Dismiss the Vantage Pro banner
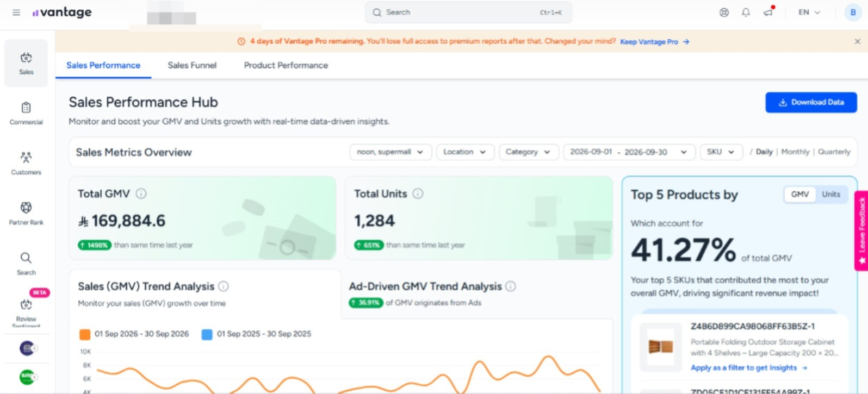 click(x=857, y=41)
